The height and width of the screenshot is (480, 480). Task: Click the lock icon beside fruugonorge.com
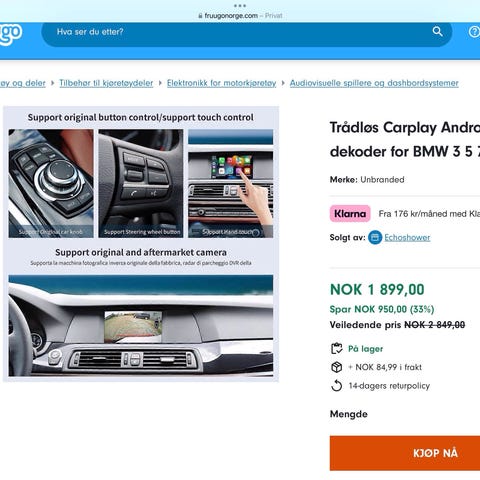(200, 16)
